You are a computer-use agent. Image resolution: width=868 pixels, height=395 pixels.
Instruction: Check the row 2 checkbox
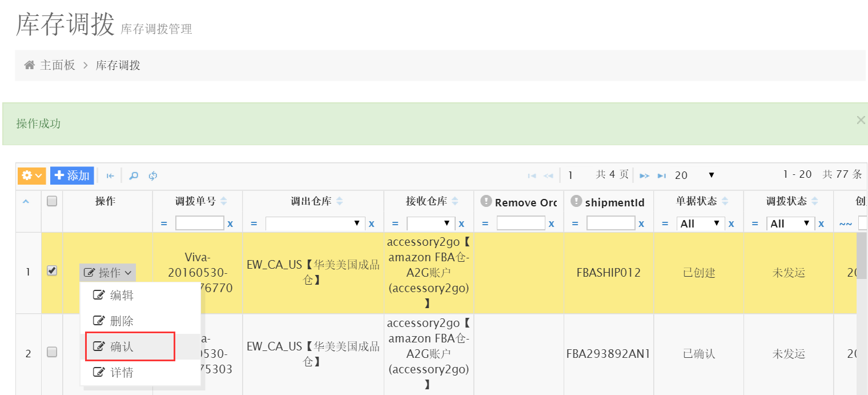click(x=52, y=352)
